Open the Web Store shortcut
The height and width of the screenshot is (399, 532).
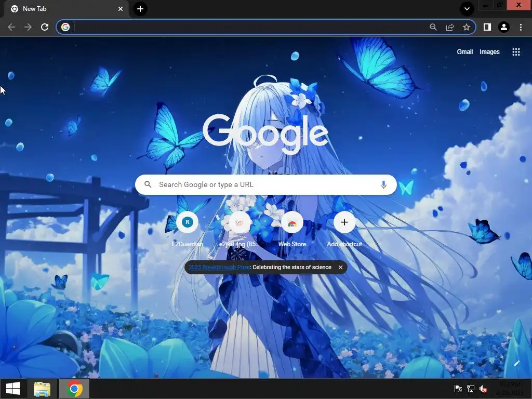[292, 229]
